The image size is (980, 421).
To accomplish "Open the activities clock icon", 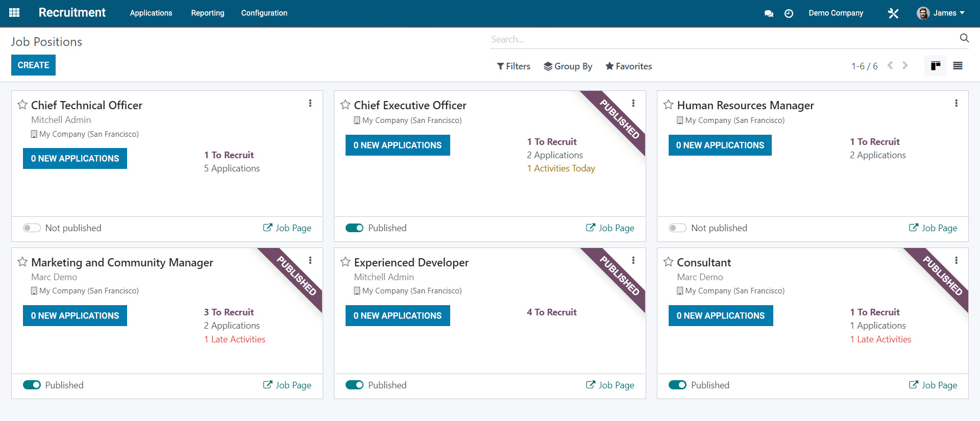I will click(x=789, y=13).
